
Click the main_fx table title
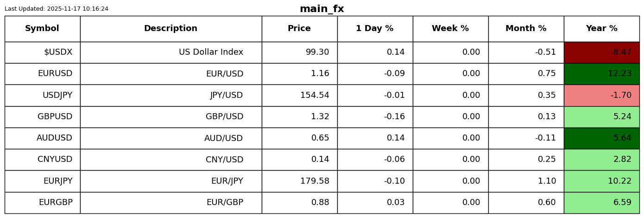tap(322, 9)
